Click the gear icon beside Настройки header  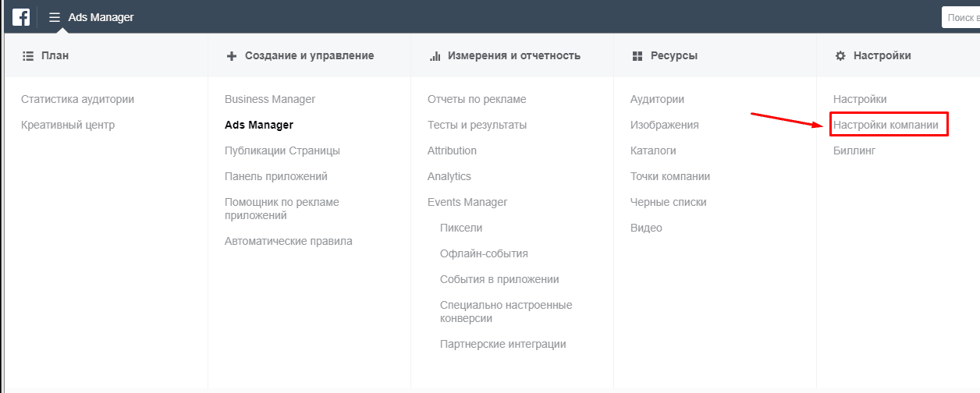pyautogui.click(x=840, y=56)
